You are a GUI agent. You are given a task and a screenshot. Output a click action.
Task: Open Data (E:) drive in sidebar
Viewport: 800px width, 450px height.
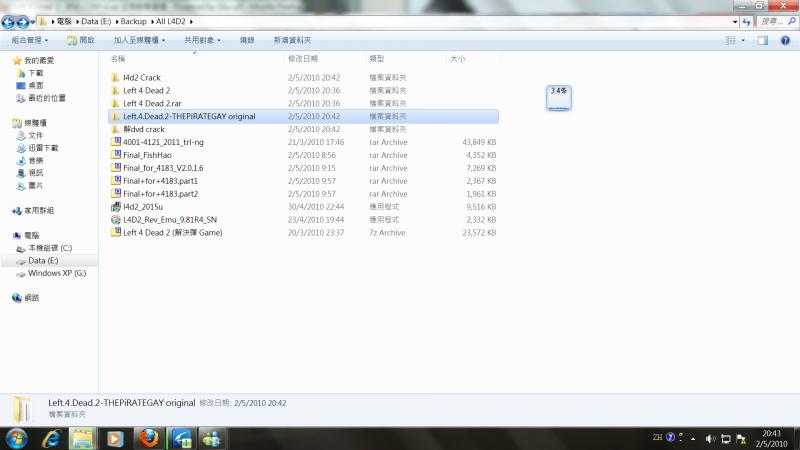pos(43,261)
